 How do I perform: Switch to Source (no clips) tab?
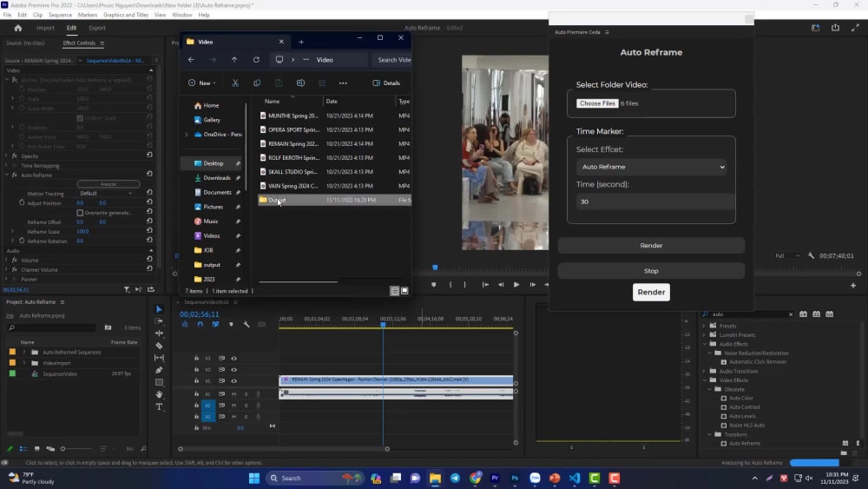point(25,43)
